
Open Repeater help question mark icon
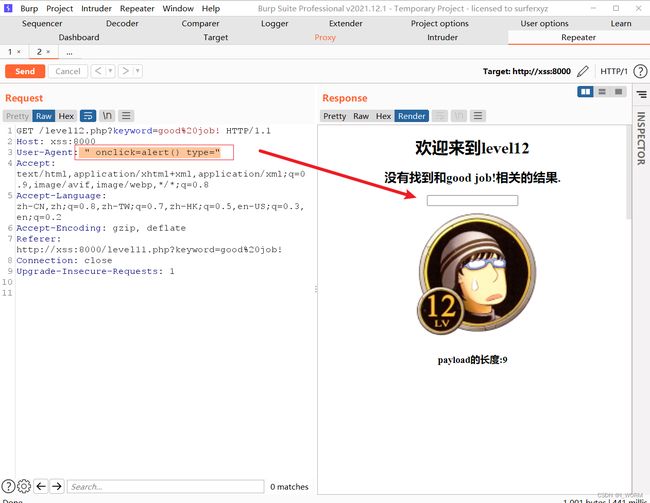coord(640,71)
